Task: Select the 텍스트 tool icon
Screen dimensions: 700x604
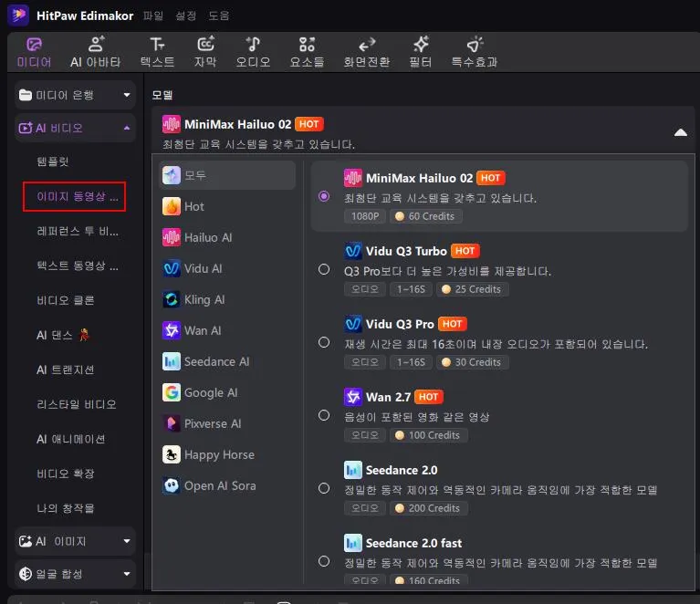Action: tap(157, 44)
